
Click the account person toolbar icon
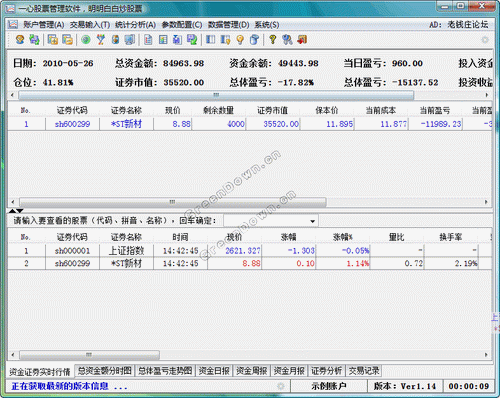[x=20, y=40]
